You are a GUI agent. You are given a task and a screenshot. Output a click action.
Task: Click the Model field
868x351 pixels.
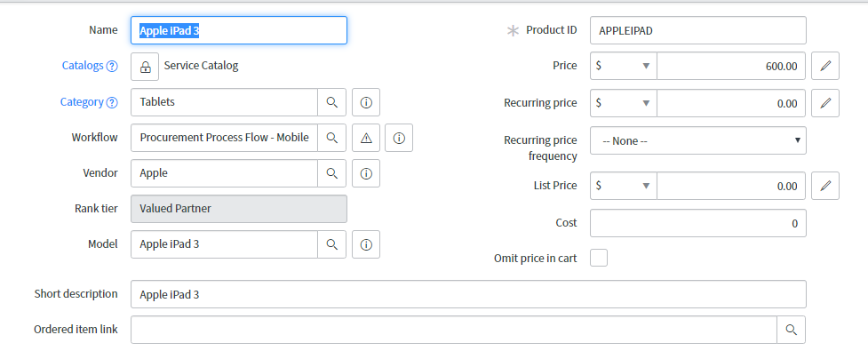pyautogui.click(x=224, y=244)
